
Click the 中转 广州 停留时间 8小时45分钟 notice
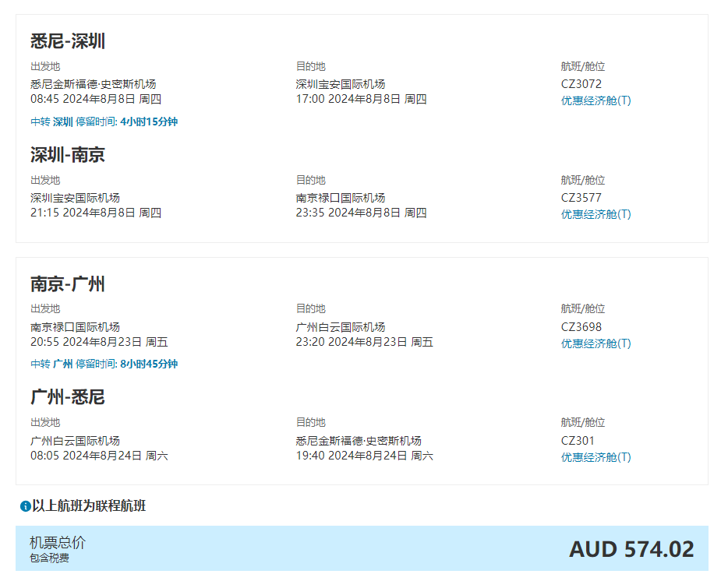click(x=104, y=364)
